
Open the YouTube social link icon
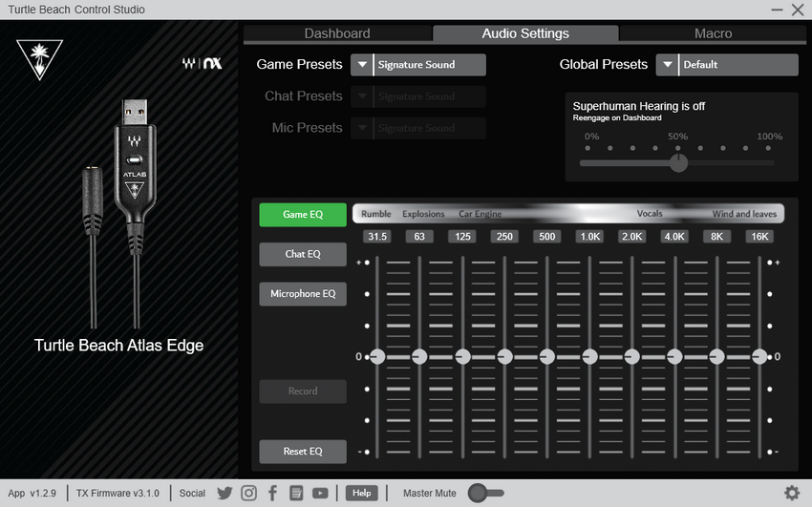click(x=320, y=493)
